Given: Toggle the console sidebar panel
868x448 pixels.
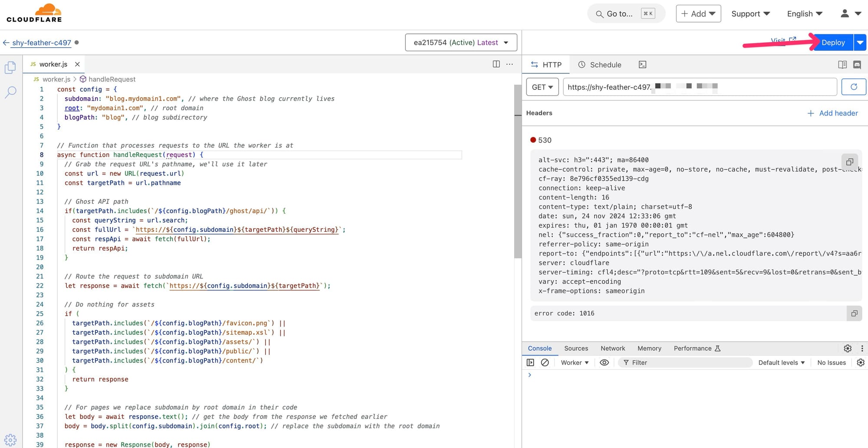Looking at the screenshot, I should tap(530, 362).
